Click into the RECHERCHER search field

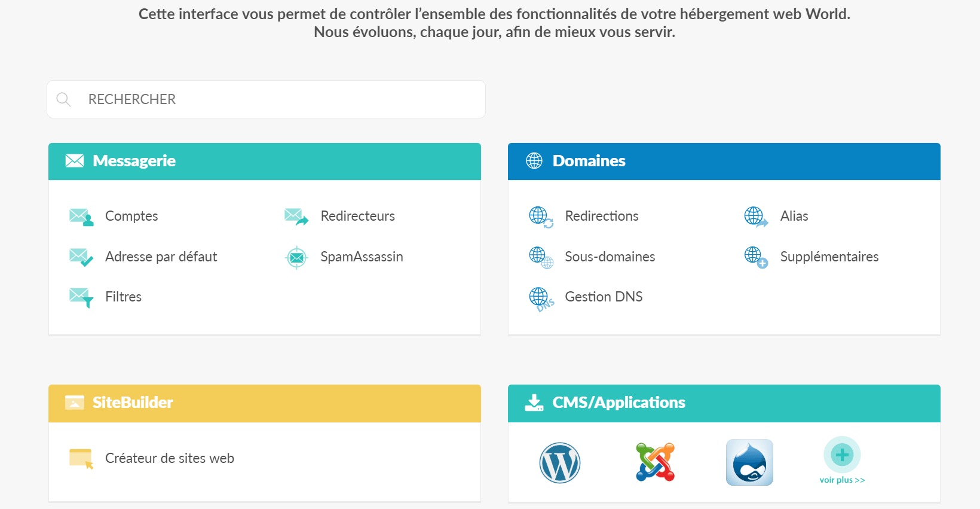(x=266, y=99)
